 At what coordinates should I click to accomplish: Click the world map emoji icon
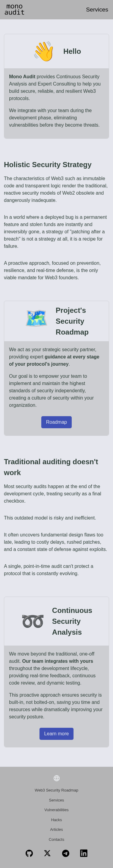(36, 319)
